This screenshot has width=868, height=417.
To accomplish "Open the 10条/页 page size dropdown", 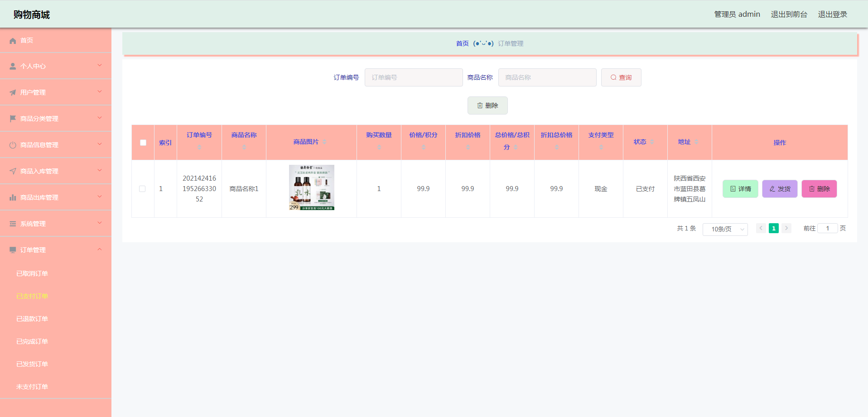I will pos(725,229).
